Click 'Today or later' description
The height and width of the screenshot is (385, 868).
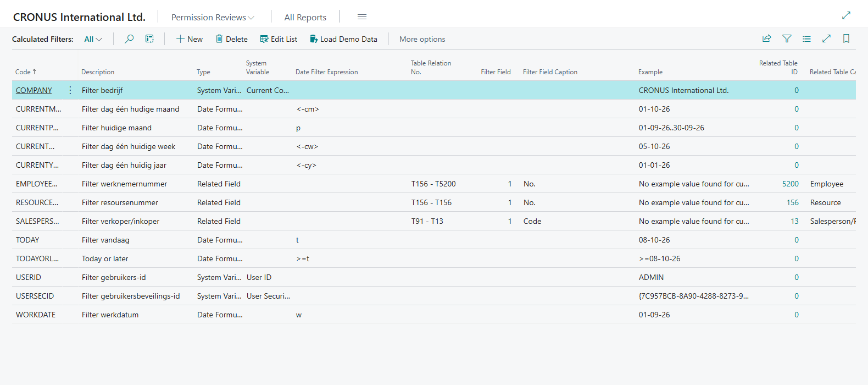pos(105,258)
